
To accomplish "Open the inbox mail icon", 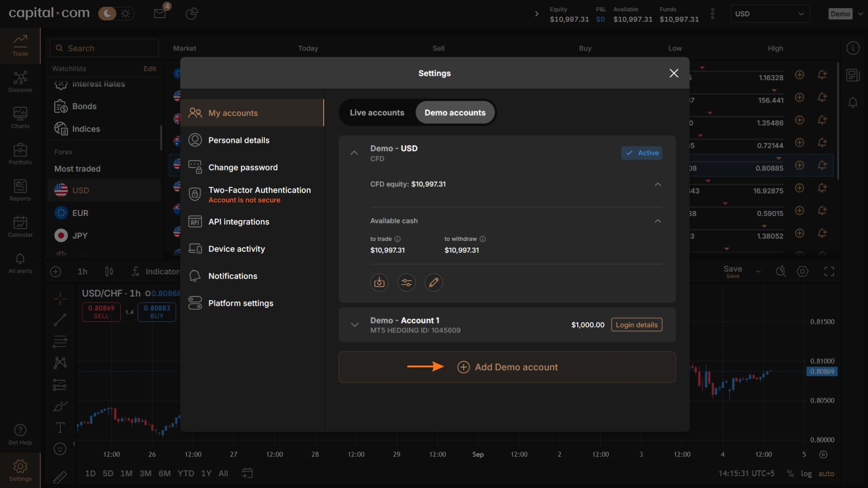I will click(160, 14).
